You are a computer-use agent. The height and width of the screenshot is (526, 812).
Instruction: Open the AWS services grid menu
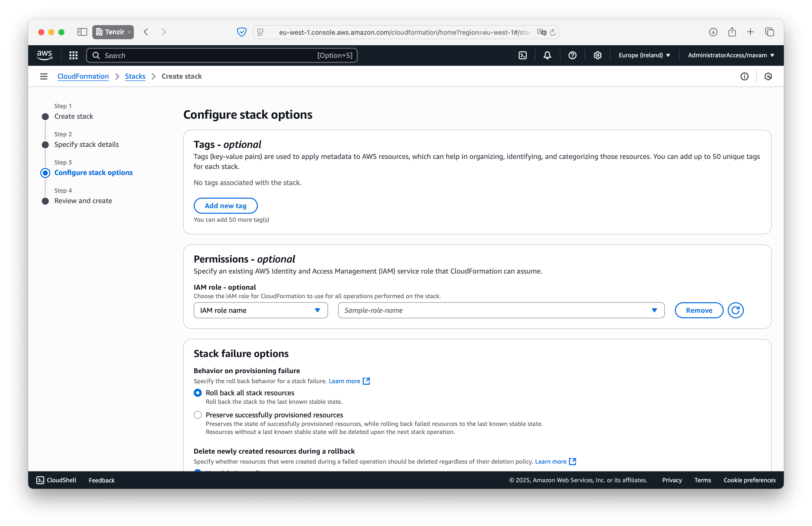73,55
